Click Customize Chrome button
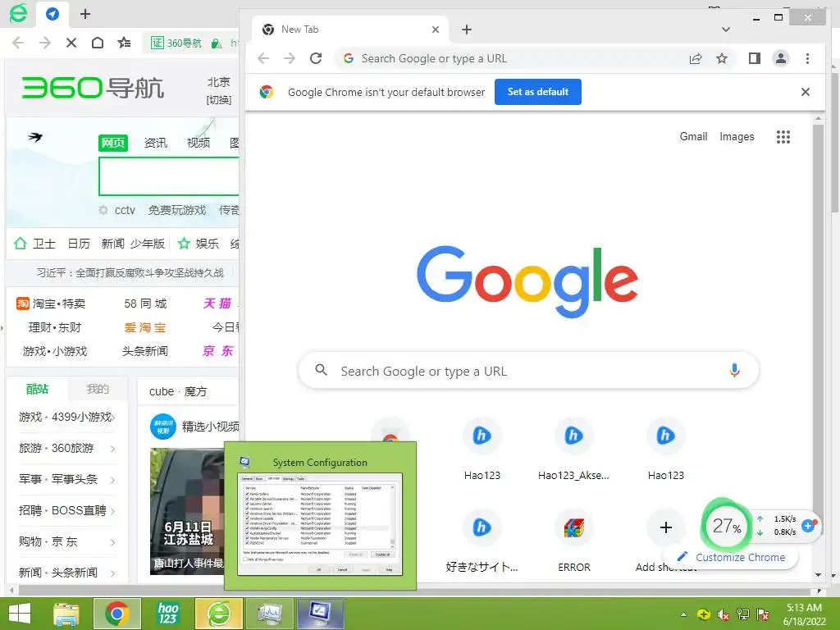 731,557
